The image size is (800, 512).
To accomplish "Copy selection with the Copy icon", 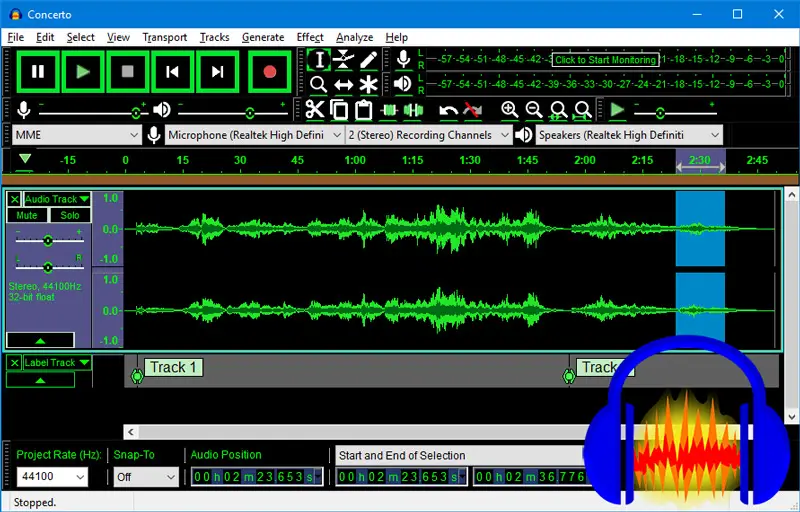I will [x=339, y=110].
